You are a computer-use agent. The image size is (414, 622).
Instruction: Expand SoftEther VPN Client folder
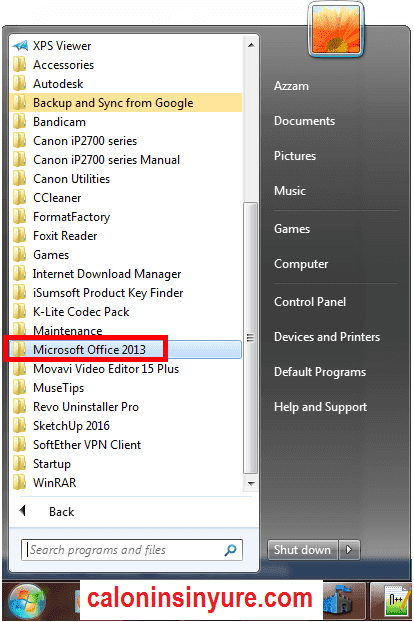125,445
